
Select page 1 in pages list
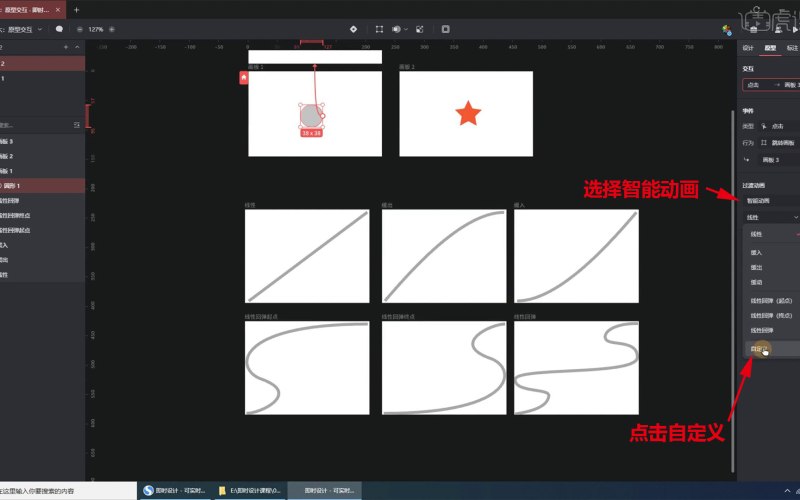pyautogui.click(x=42, y=78)
